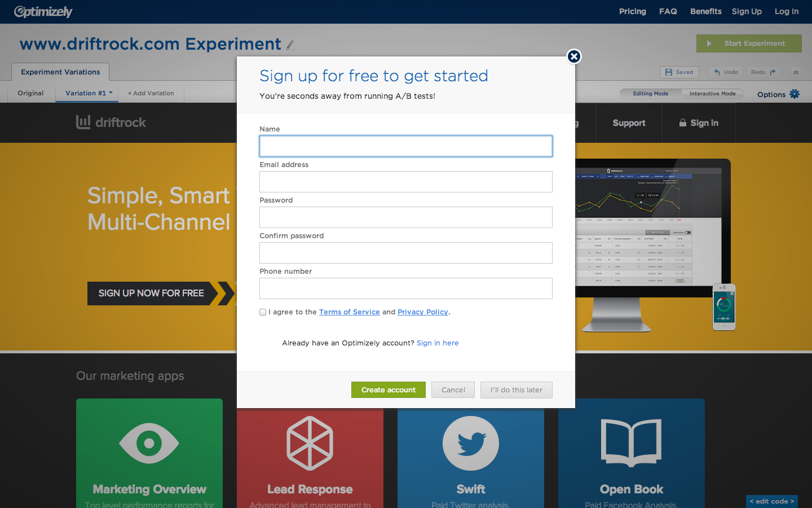
Task: Select the Original variation tab
Action: coord(30,93)
